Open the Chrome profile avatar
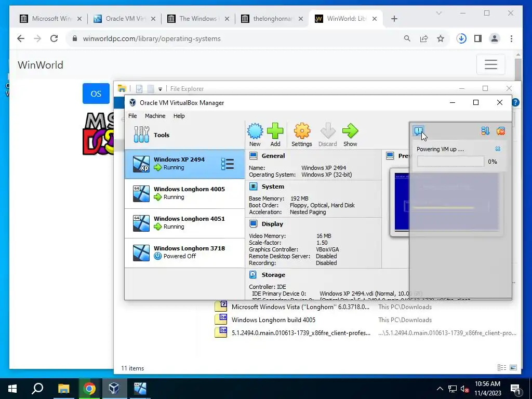 pos(495,38)
